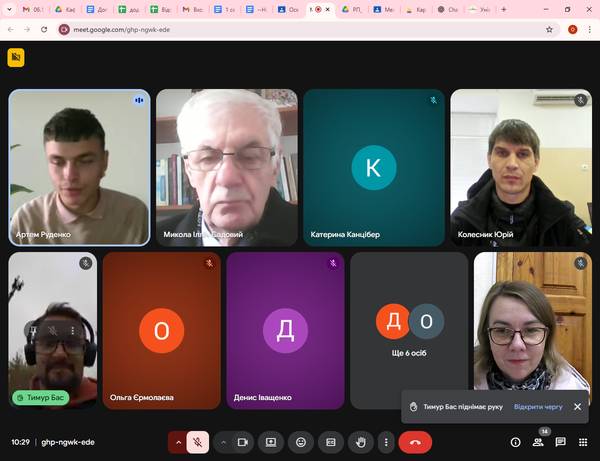Toggle the raise hand button
Screen dimensions: 600x461
(x=360, y=442)
